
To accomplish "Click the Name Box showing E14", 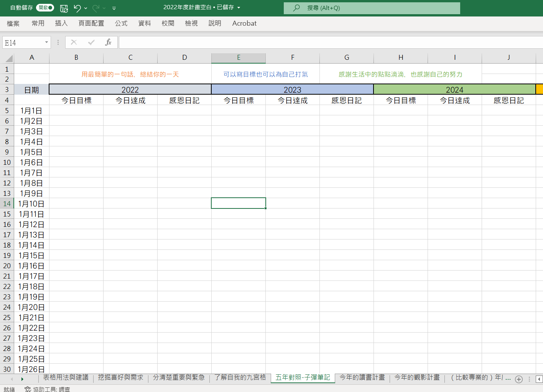I will click(x=23, y=43).
